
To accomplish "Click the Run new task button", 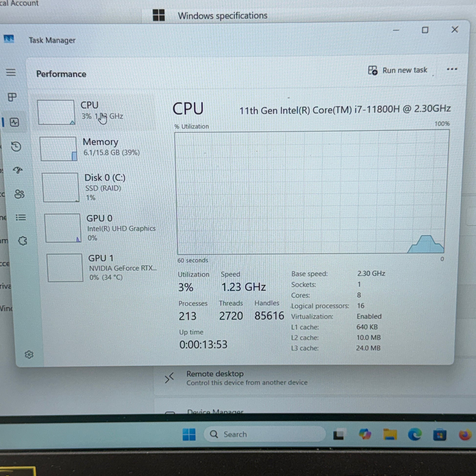I will tap(397, 70).
